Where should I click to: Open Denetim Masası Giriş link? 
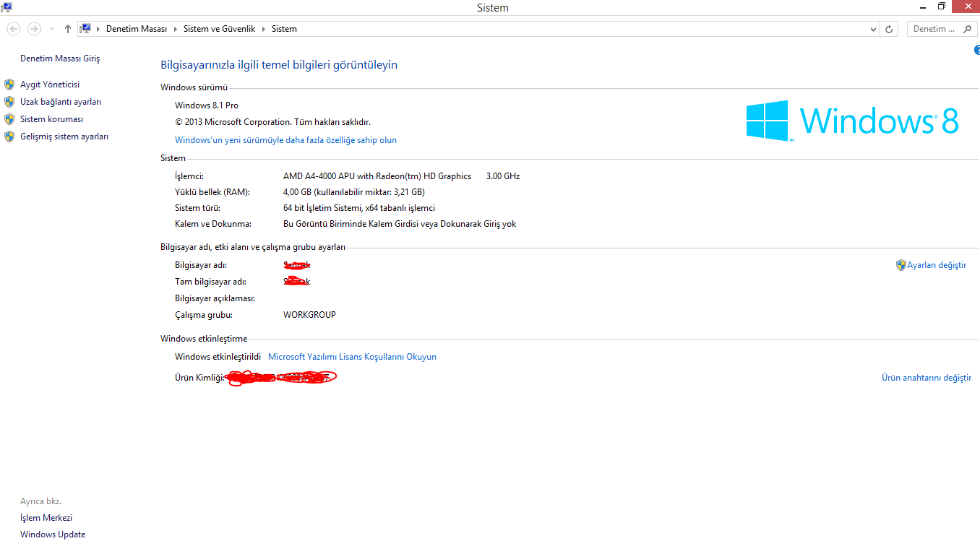[x=60, y=59]
